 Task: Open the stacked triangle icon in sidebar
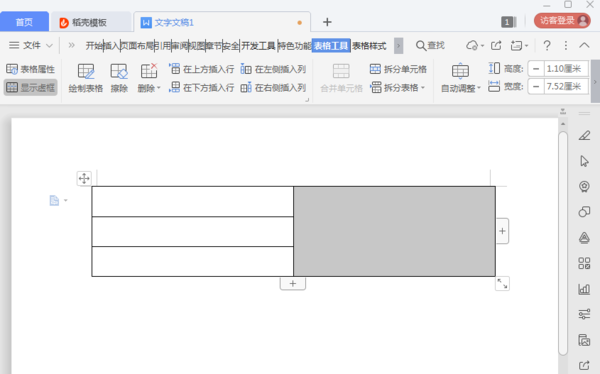[x=584, y=238]
